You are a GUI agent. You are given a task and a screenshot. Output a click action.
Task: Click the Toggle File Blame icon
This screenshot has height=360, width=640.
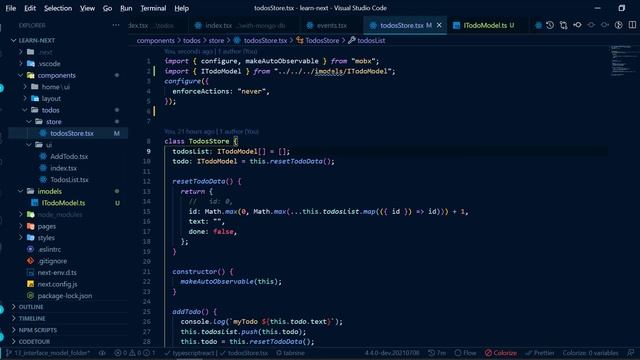619,25
